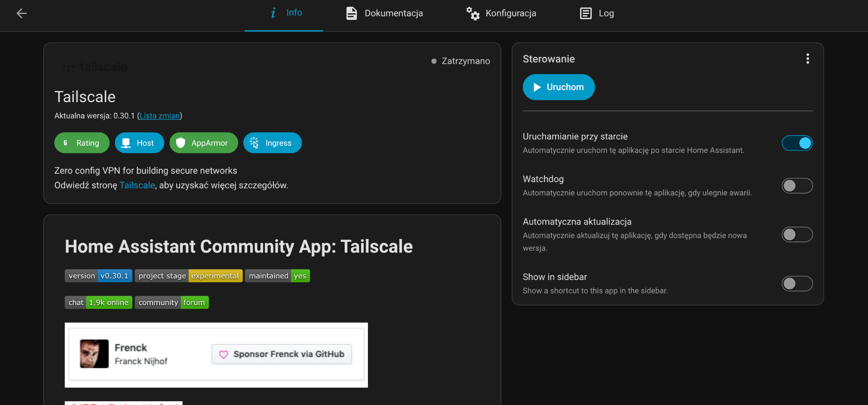This screenshot has height=405, width=868.
Task: Click the Show in sidebar label
Action: pos(555,277)
